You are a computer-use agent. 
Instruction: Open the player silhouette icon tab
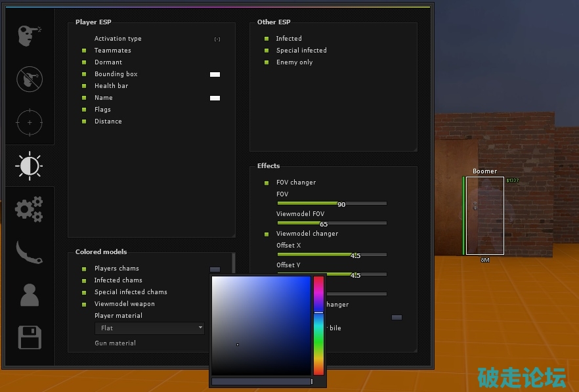coord(30,295)
